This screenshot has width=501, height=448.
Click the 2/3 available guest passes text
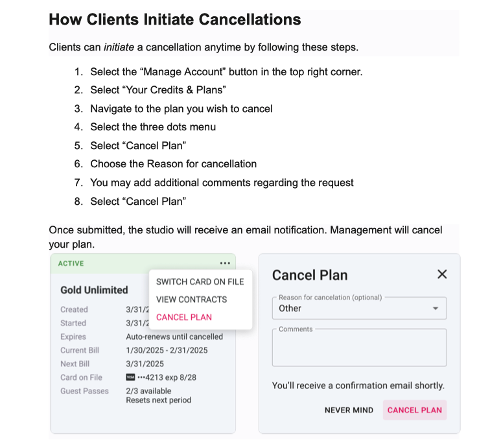click(x=148, y=391)
